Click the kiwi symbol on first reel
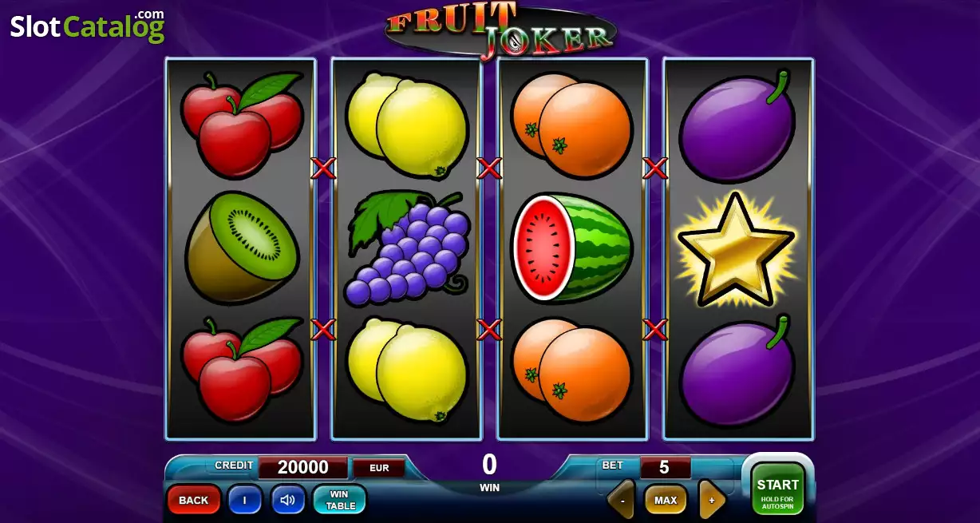 tap(242, 248)
